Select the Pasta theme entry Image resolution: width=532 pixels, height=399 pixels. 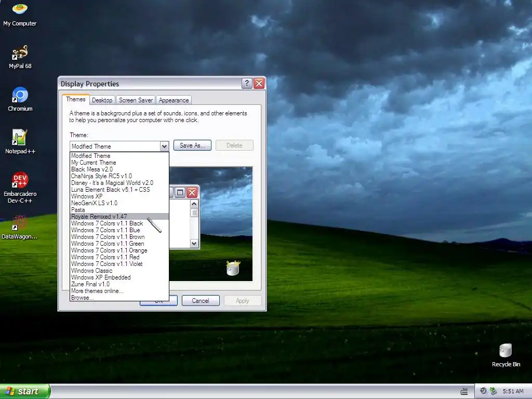pos(119,210)
